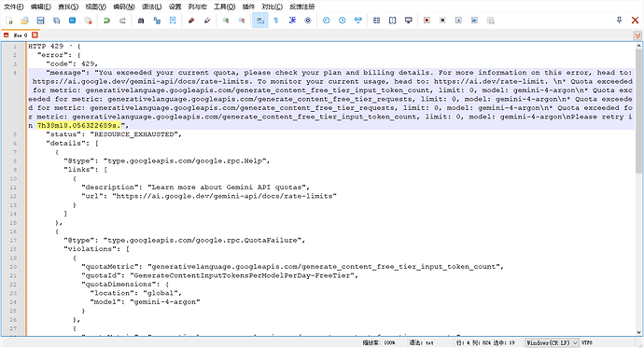Toggle the indent guide icon
Viewport: 644px width, 348px height.
click(x=292, y=21)
